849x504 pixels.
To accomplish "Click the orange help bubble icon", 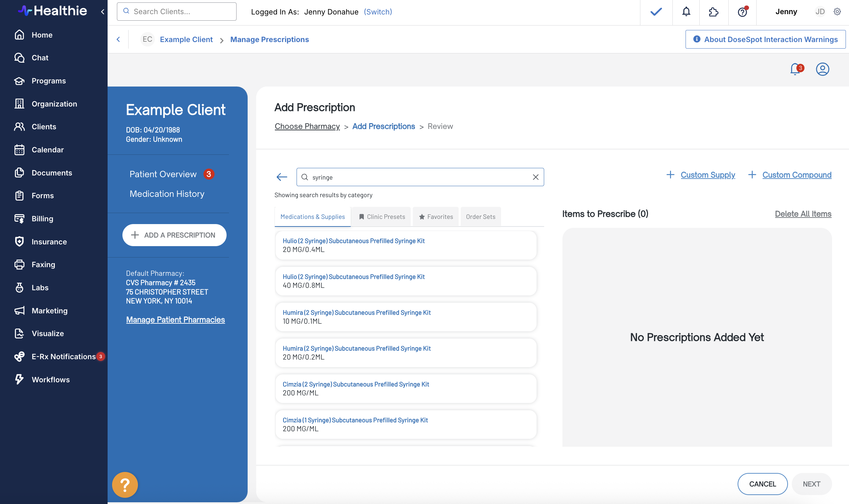I will (x=125, y=485).
